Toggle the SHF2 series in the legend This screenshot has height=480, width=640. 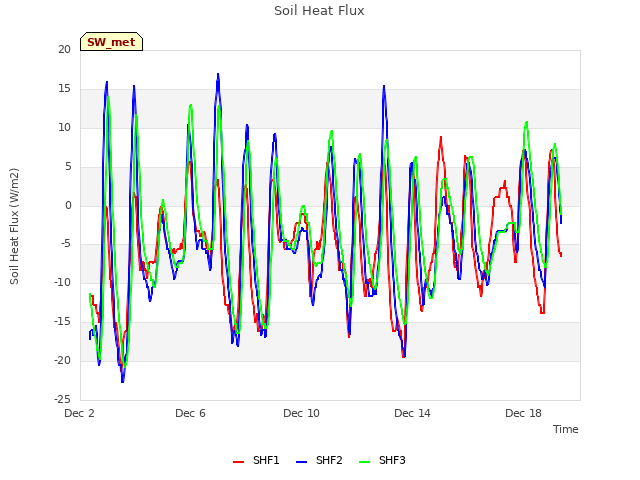coord(319,460)
